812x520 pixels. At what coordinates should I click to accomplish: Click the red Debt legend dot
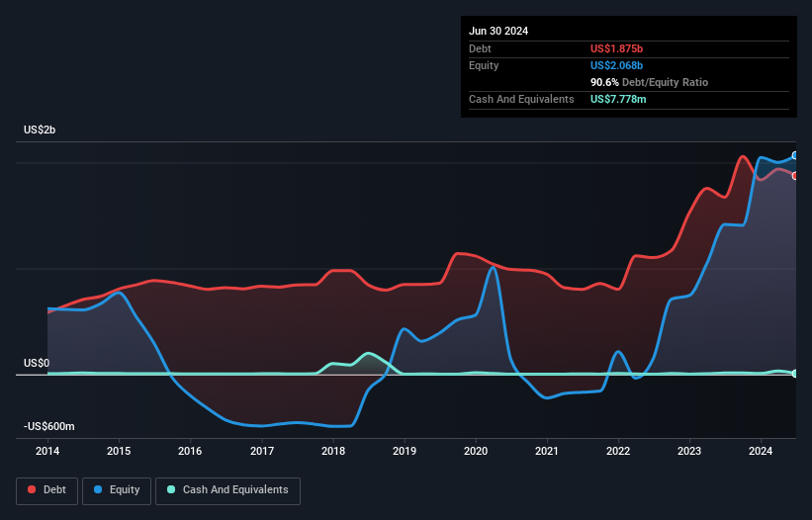tap(32, 489)
